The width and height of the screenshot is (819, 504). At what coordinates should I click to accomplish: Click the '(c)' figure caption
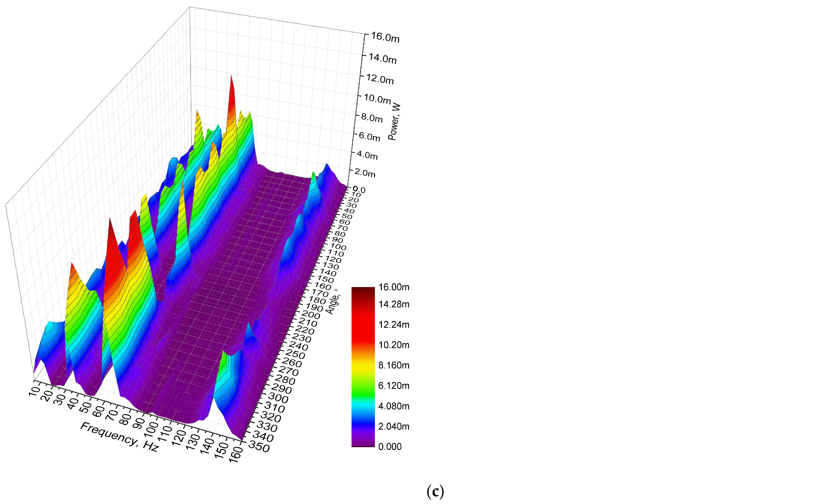435,491
